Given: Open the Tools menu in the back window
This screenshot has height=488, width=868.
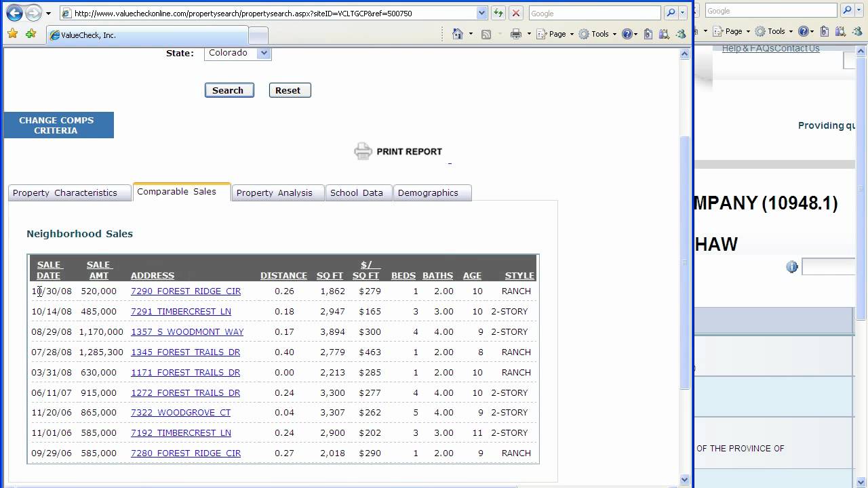Looking at the screenshot, I should coord(774,31).
